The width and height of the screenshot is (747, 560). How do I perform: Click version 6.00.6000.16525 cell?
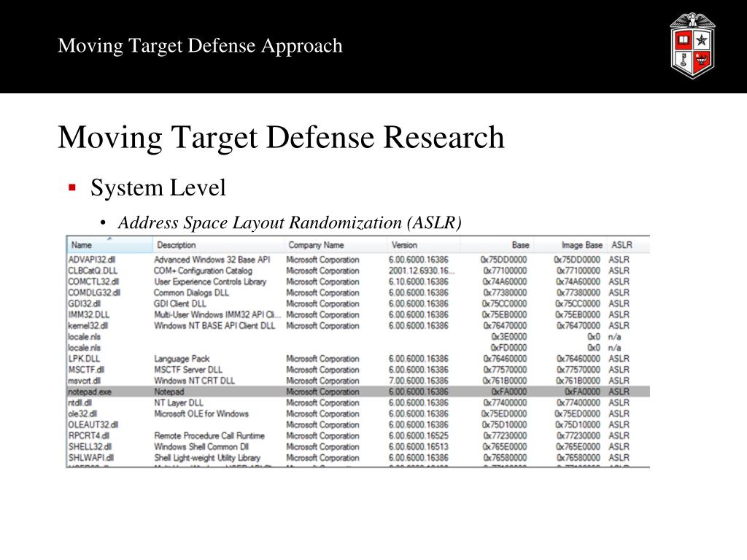[418, 435]
